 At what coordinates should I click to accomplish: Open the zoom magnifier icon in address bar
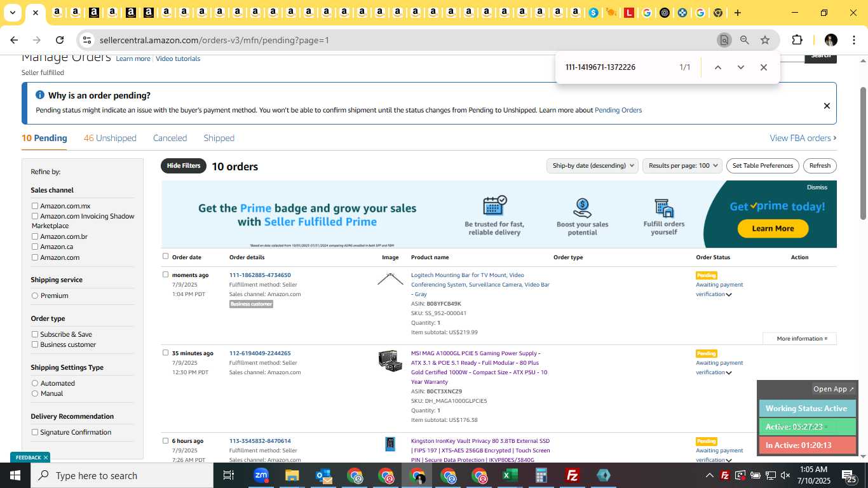(x=744, y=40)
